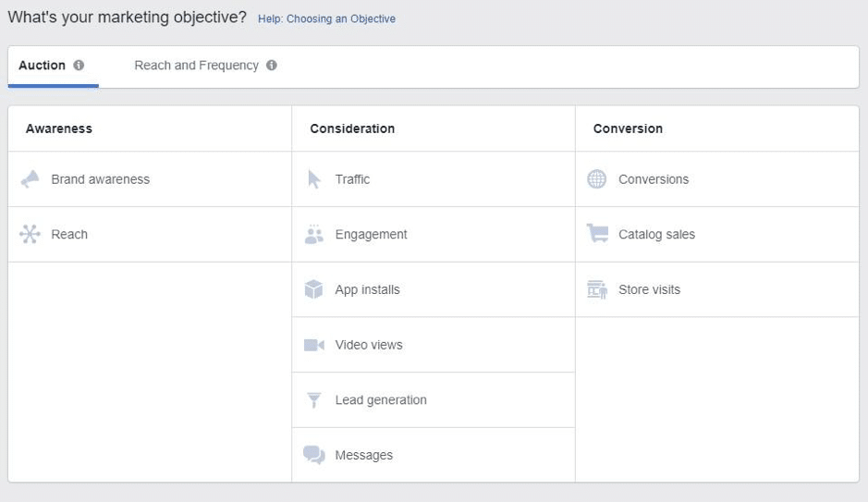Select the Conversions objective label
Image resolution: width=868 pixels, height=502 pixels.
point(654,179)
